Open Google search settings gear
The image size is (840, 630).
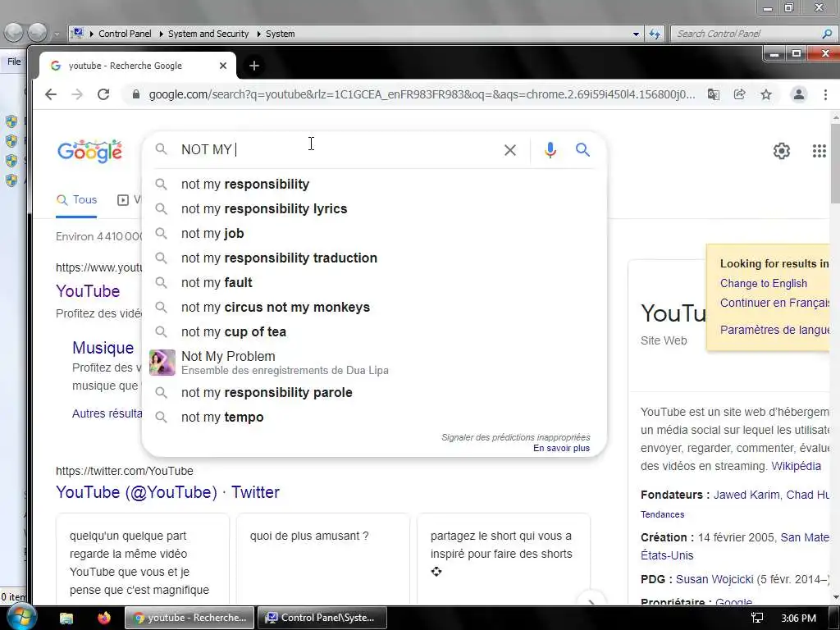point(781,151)
